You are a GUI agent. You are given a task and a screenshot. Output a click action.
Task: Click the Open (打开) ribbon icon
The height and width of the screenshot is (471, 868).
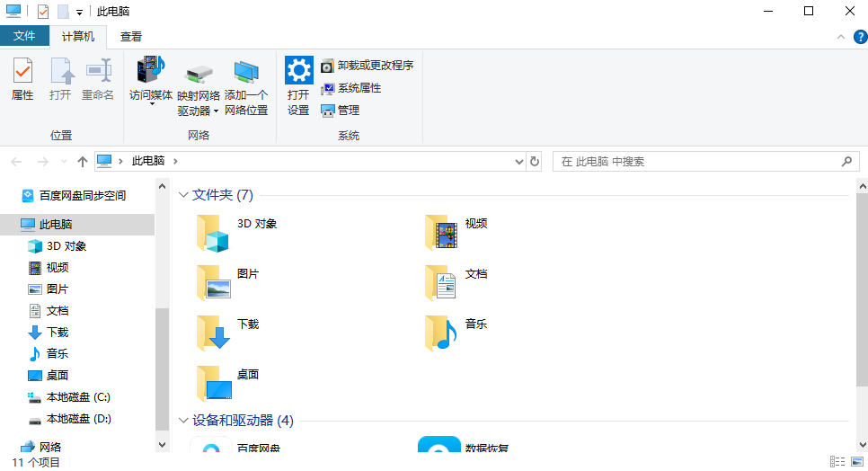point(60,78)
